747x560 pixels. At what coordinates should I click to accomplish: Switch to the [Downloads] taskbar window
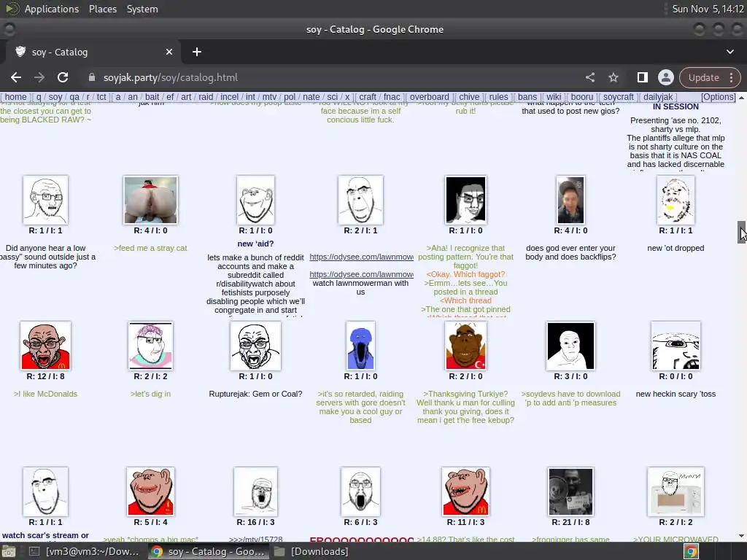tap(311, 551)
